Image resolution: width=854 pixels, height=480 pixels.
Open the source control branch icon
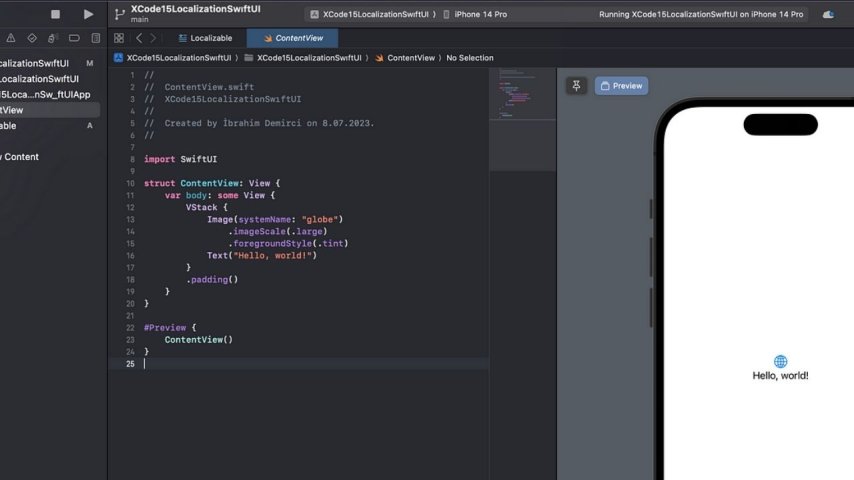(120, 14)
